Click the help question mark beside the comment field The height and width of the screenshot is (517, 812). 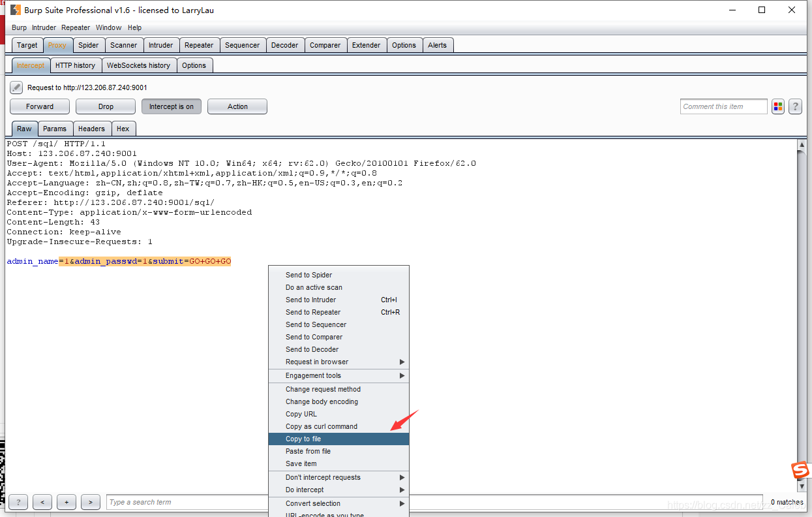coord(795,106)
